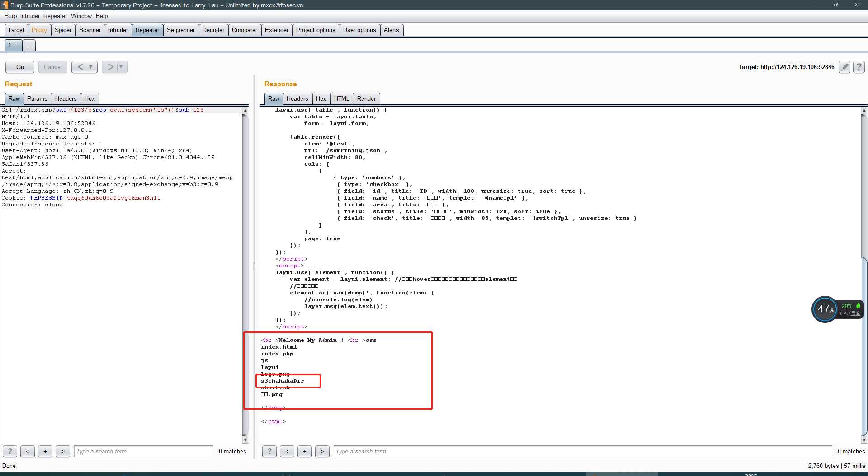868x476 pixels.
Task: Switch to the Spider tab
Action: coord(63,30)
